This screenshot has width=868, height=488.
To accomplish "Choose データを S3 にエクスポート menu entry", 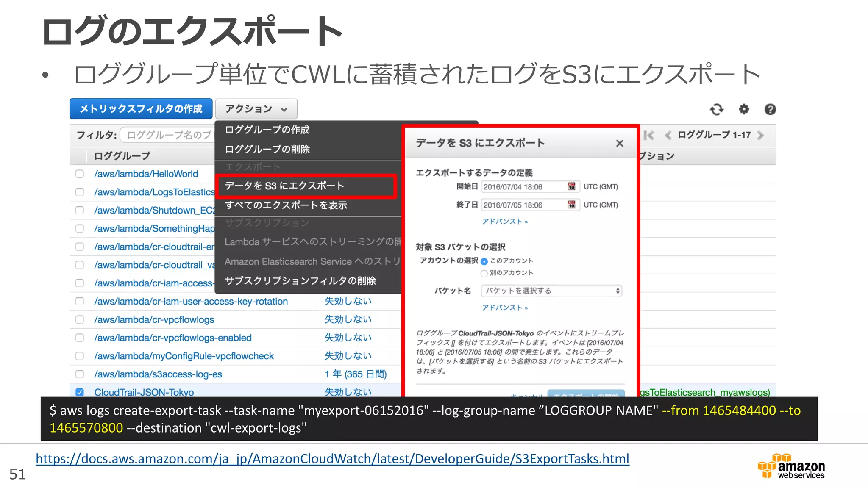I will (306, 186).
